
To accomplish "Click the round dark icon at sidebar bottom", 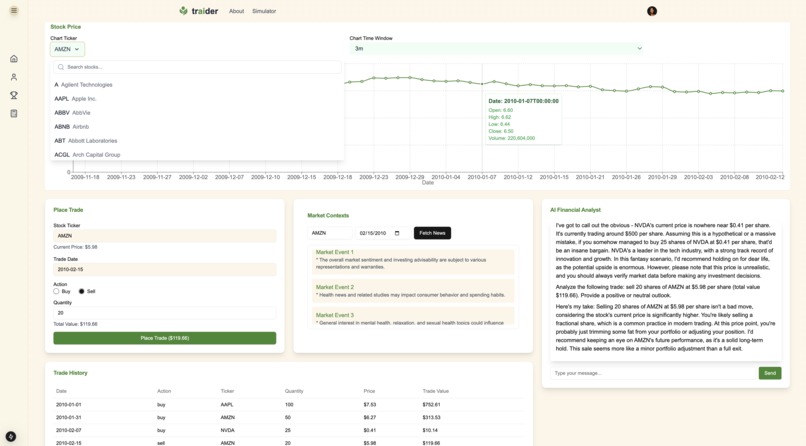I will [11, 437].
